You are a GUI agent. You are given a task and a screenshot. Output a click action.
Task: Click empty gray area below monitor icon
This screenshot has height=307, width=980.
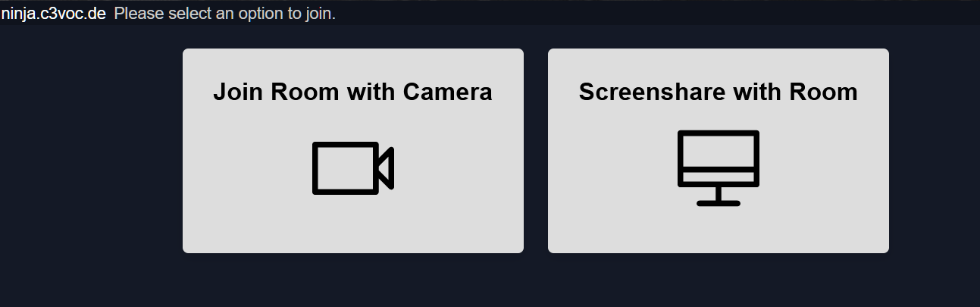pos(719,230)
